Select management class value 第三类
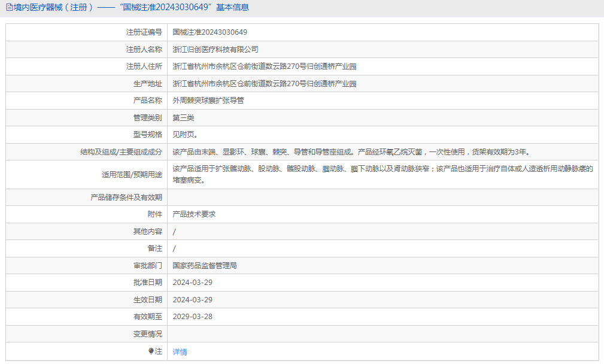604x364 pixels. click(183, 118)
